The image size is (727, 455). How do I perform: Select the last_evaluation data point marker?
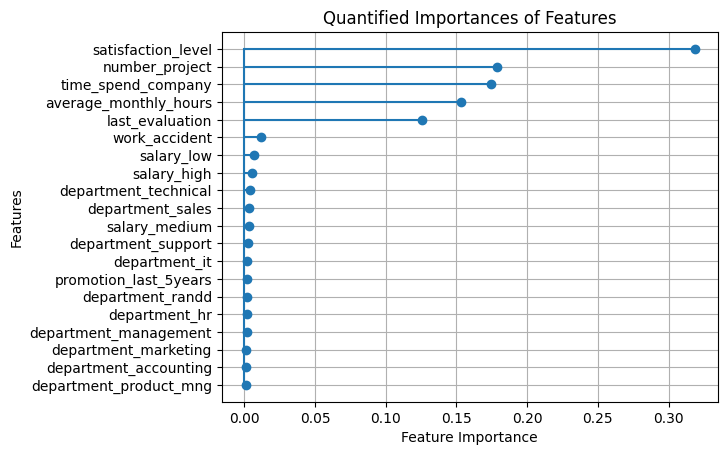pyautogui.click(x=422, y=120)
